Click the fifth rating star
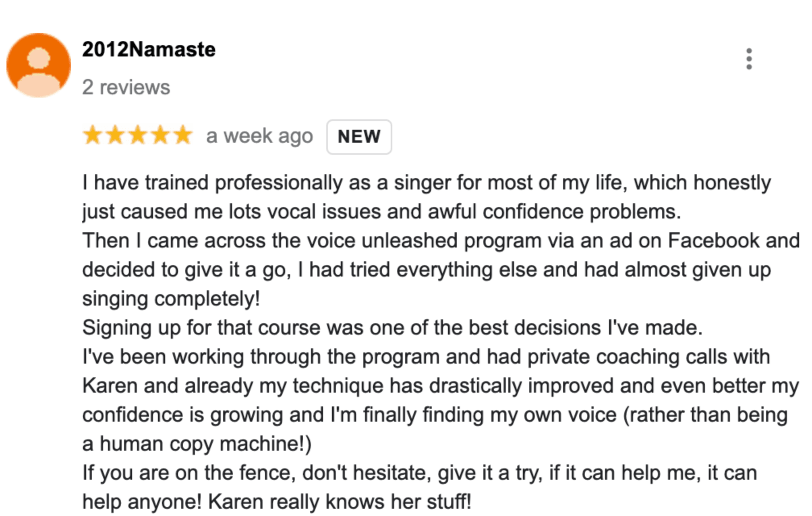Screen dimensions: 812x516 click(183, 135)
